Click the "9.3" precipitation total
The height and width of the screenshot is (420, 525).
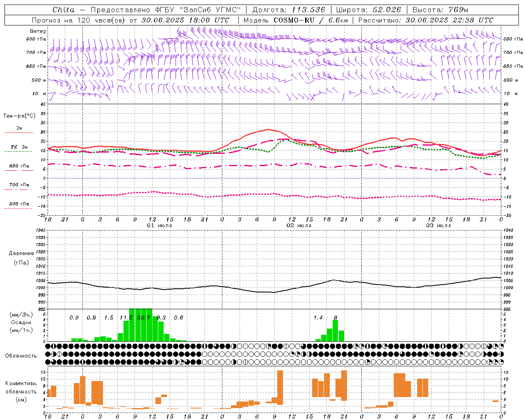click(x=161, y=318)
